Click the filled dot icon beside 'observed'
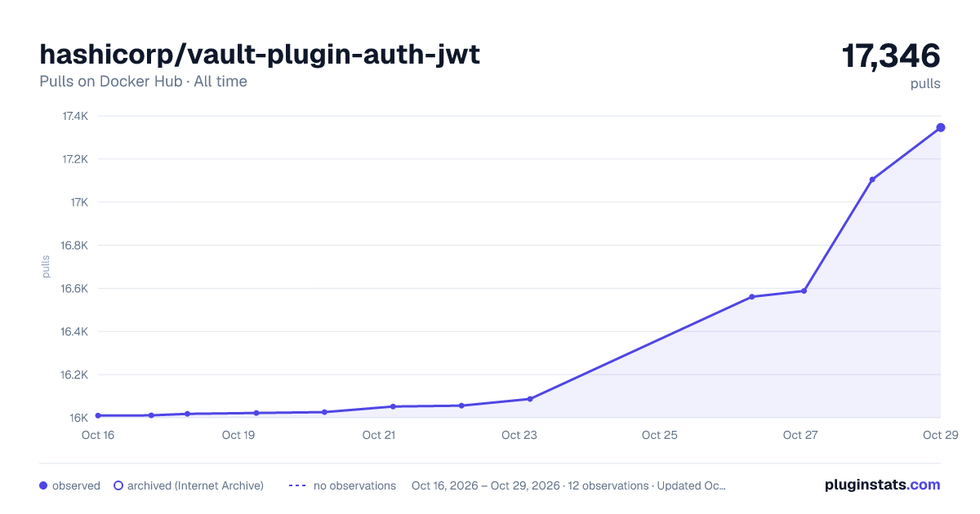Screen dimensions: 980x514 (x=43, y=485)
